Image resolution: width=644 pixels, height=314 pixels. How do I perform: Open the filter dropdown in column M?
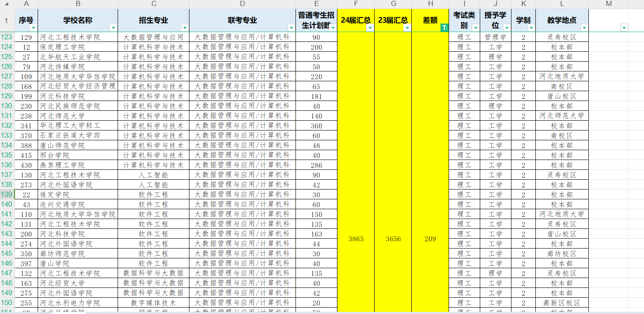click(624, 28)
